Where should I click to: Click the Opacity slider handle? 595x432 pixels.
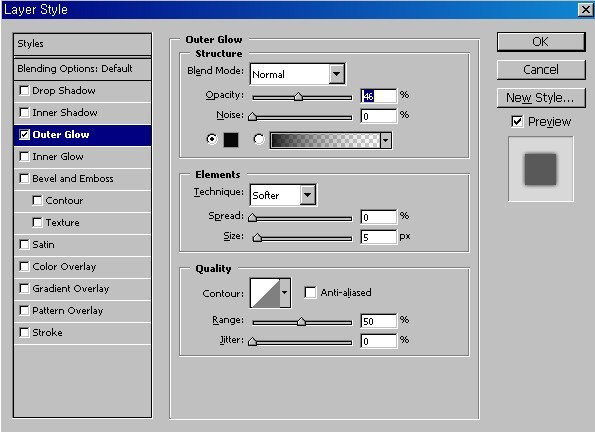click(298, 96)
